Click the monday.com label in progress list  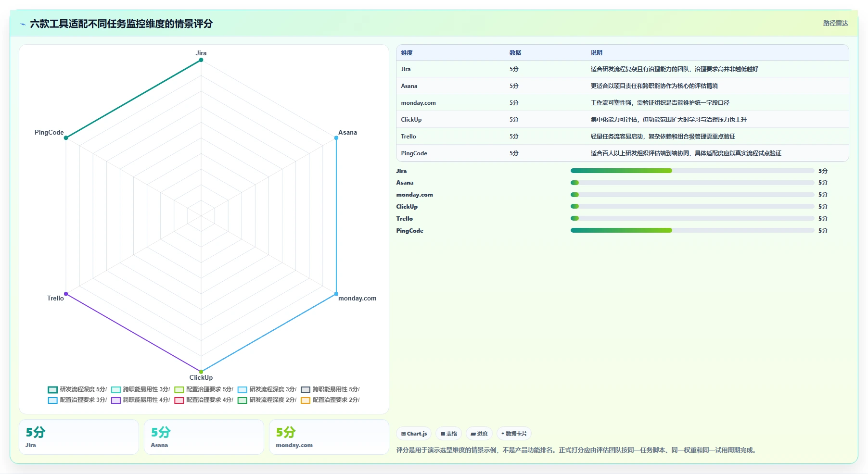(x=414, y=195)
